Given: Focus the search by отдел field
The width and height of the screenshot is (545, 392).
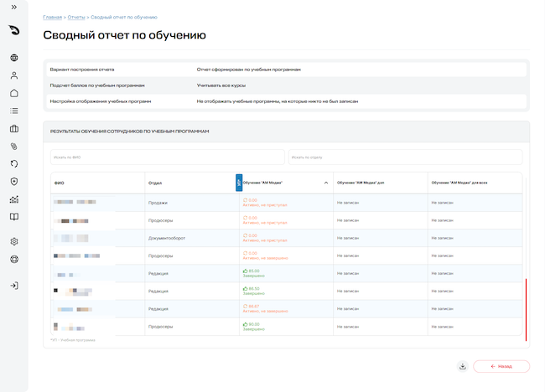Looking at the screenshot, I should coord(405,157).
